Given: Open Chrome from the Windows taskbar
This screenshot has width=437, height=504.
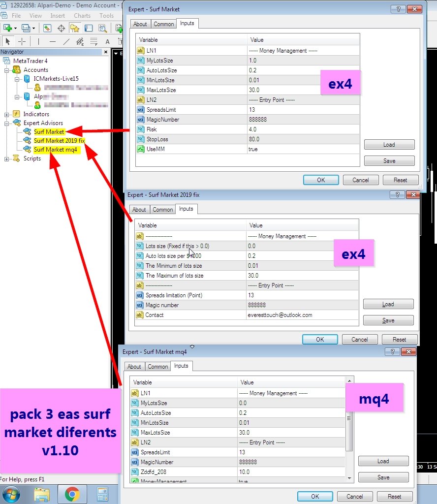Looking at the screenshot, I should click(72, 494).
